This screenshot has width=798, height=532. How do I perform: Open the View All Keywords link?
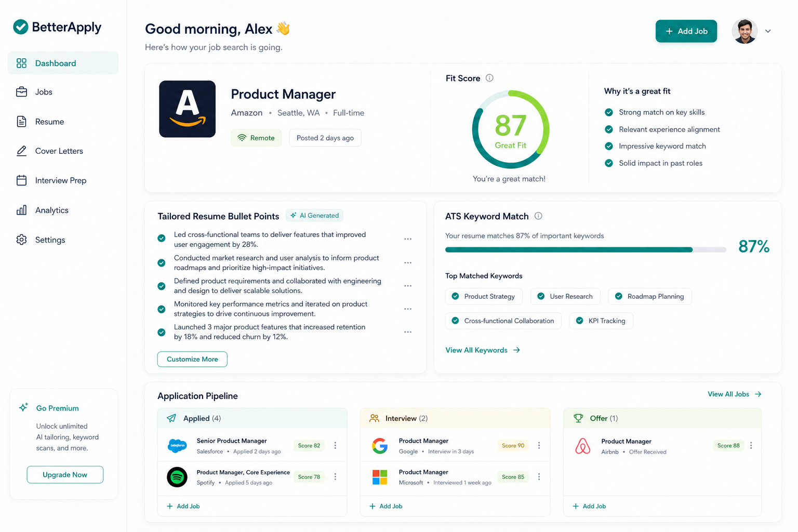click(x=483, y=350)
